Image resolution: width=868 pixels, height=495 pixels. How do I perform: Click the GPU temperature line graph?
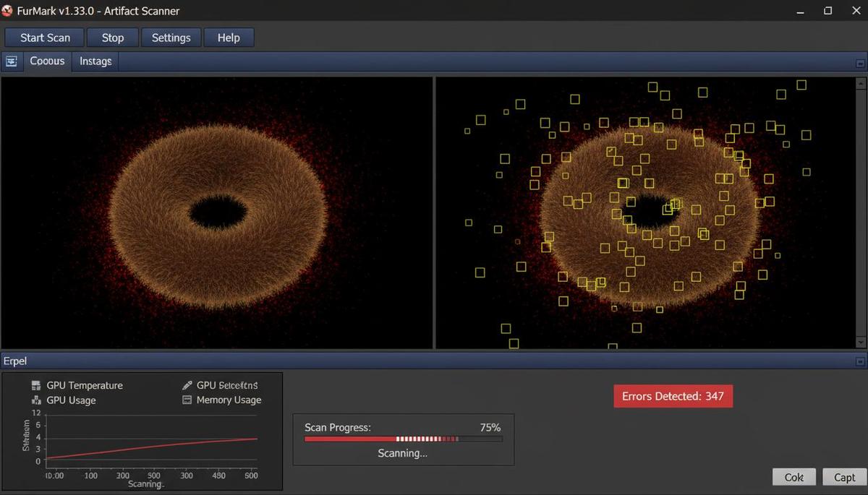(152, 441)
